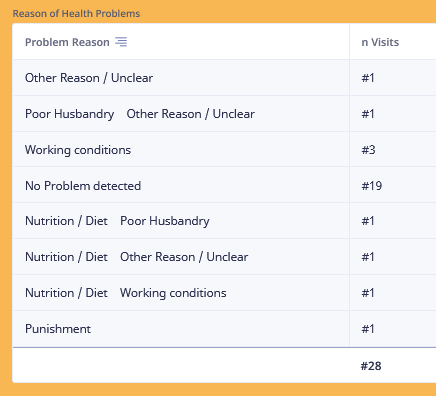This screenshot has height=396, width=436.
Task: Click Poor Husbandry tag after Nutrition / Diet
Action: coord(165,221)
